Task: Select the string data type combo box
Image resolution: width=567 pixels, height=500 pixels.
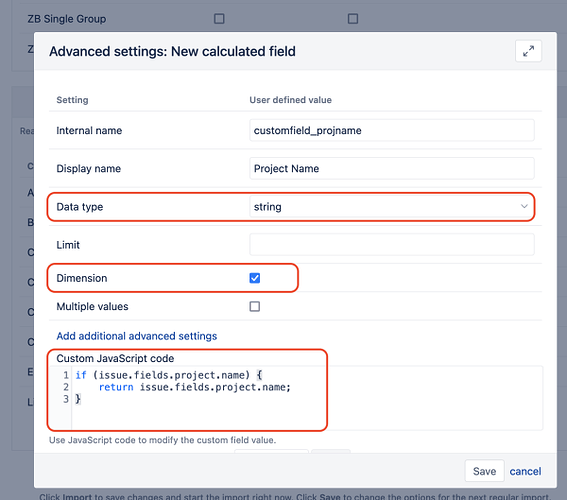Action: click(392, 207)
